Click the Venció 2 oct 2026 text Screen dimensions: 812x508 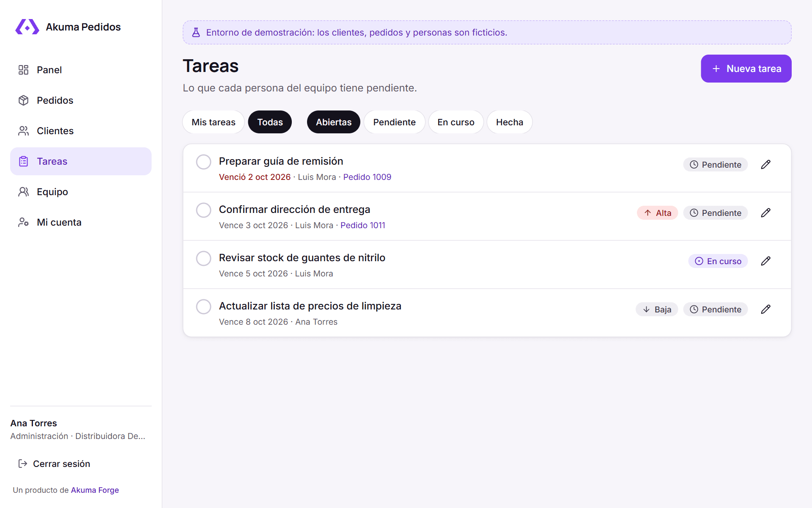pyautogui.click(x=255, y=177)
